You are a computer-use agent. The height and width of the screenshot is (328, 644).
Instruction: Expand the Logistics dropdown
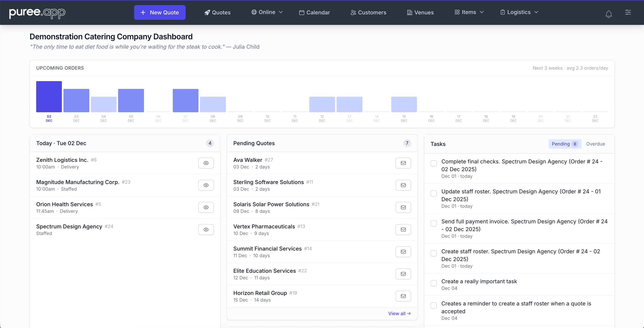519,12
